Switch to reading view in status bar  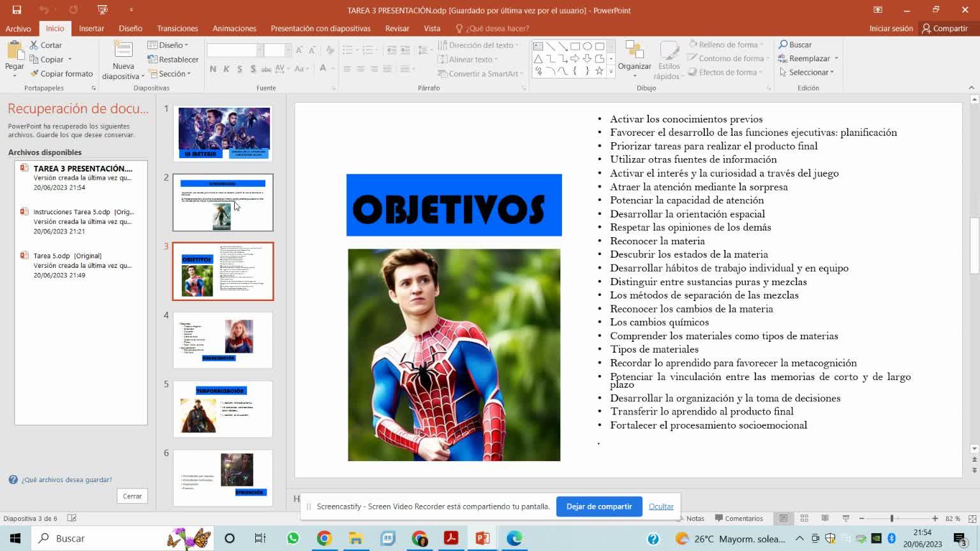tap(825, 518)
